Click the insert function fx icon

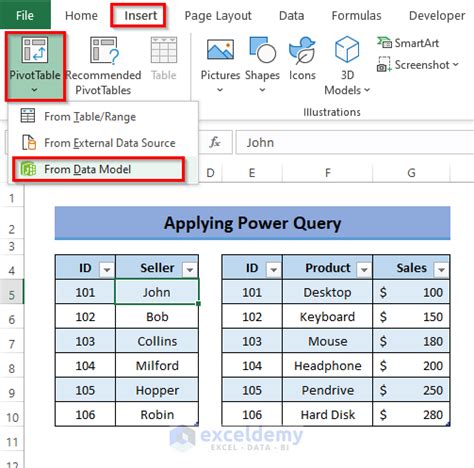click(x=215, y=143)
